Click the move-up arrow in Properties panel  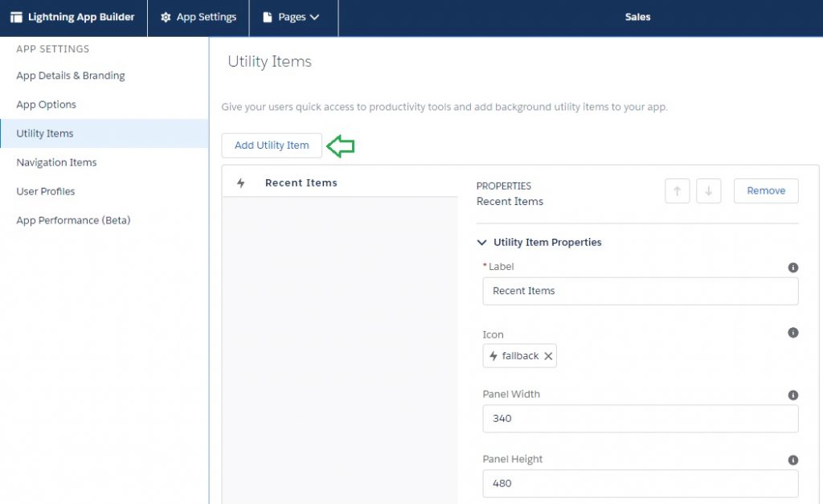click(678, 191)
